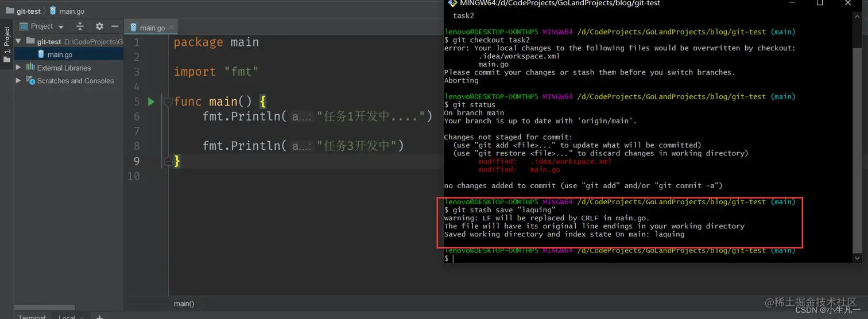This screenshot has height=319, width=868.
Task: Close the main.go editor tab
Action: pos(171,28)
